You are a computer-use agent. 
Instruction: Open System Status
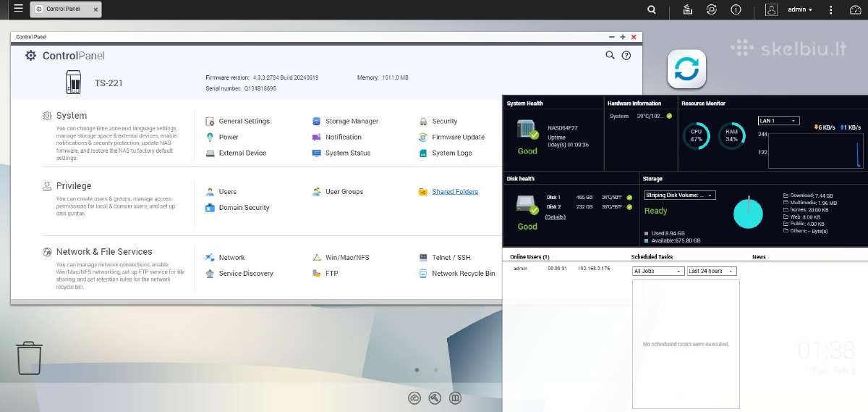341,153
